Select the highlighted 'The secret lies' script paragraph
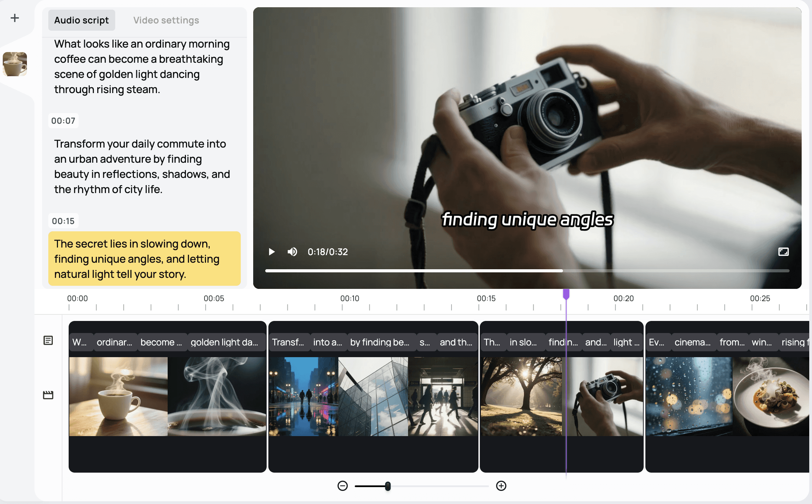This screenshot has height=504, width=812. [x=144, y=259]
